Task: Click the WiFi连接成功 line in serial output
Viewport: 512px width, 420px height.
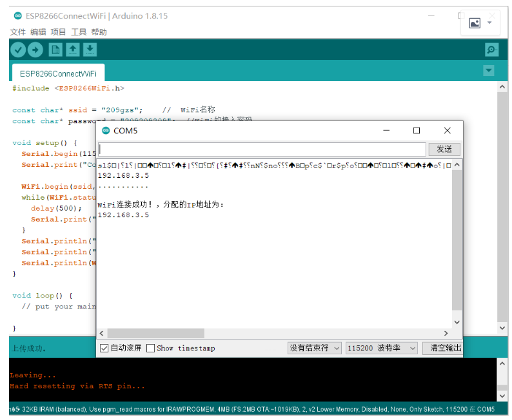Action: point(161,205)
